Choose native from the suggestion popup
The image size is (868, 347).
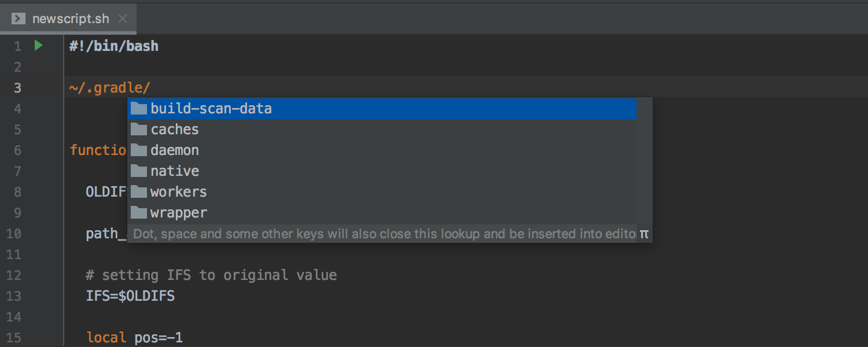[x=174, y=171]
